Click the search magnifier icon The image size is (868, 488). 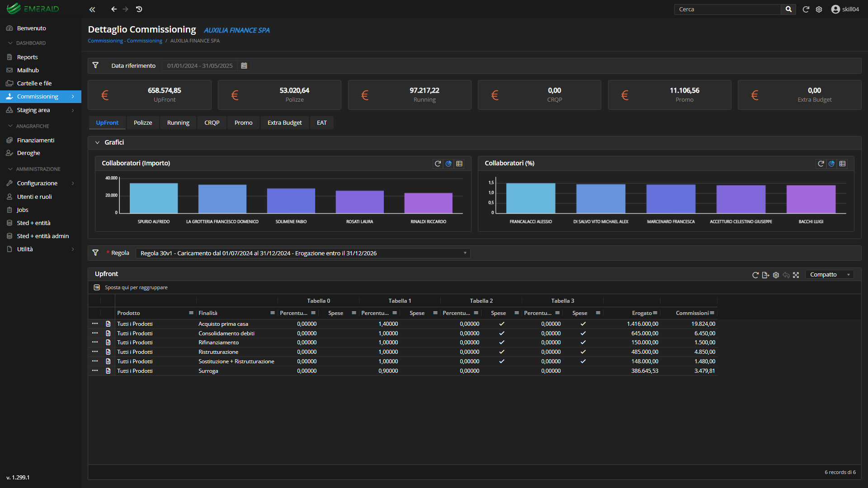pos(788,9)
